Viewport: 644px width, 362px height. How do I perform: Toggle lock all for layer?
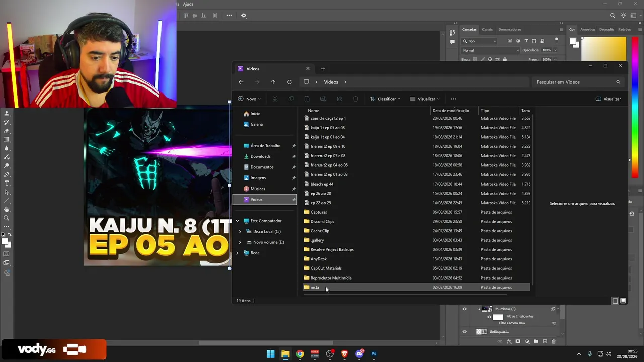pyautogui.click(x=505, y=59)
